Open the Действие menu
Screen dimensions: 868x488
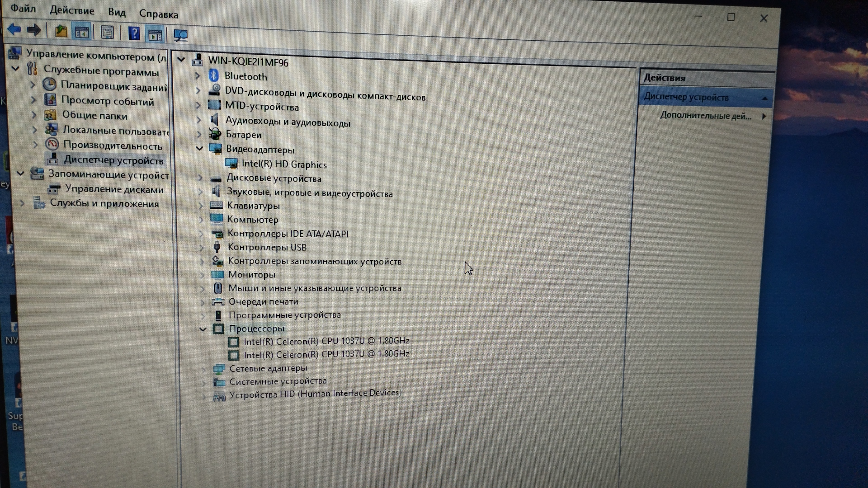tap(72, 10)
